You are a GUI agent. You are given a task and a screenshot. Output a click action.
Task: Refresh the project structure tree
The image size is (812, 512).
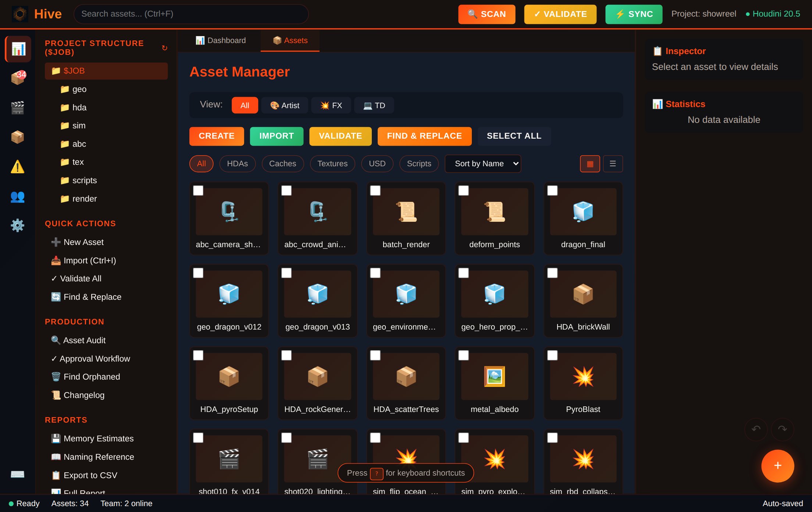tap(164, 48)
